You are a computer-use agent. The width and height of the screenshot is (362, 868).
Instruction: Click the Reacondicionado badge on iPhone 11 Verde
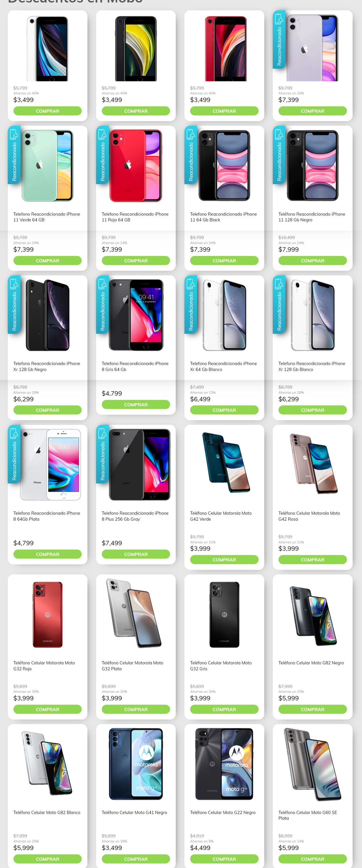tap(14, 155)
